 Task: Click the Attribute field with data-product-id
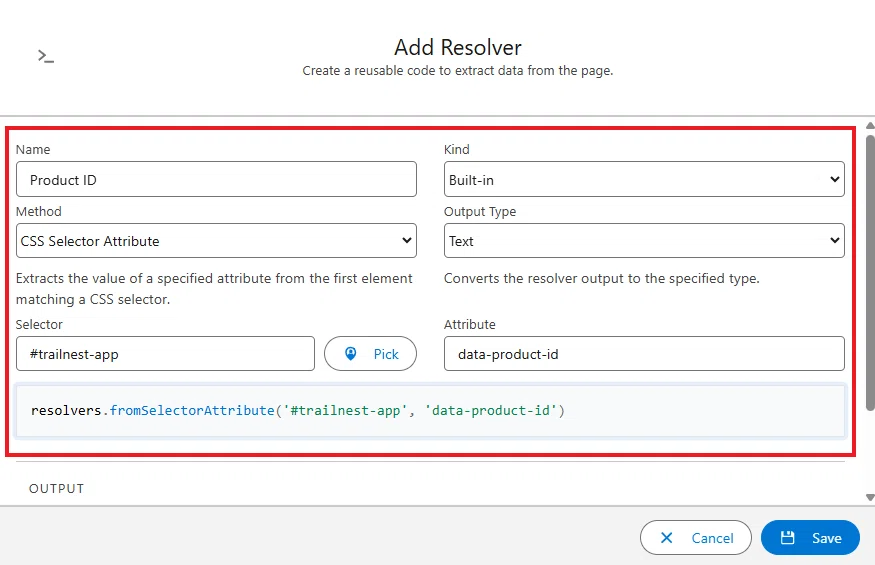tap(644, 353)
